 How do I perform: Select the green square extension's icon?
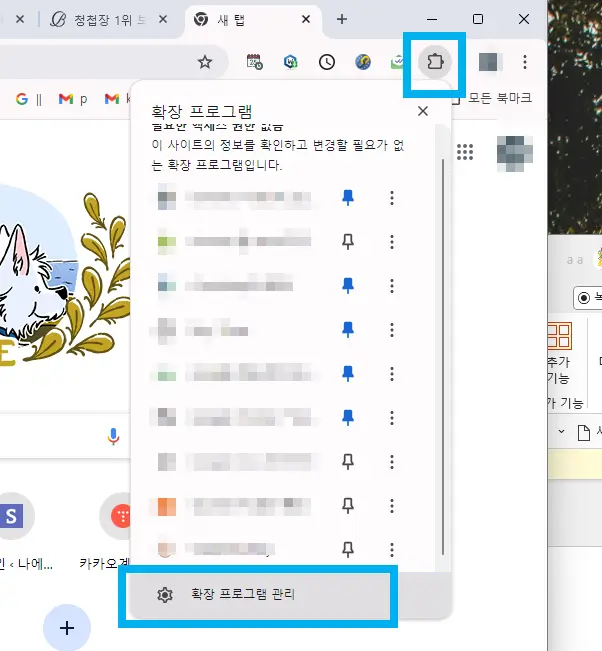pyautogui.click(x=166, y=242)
